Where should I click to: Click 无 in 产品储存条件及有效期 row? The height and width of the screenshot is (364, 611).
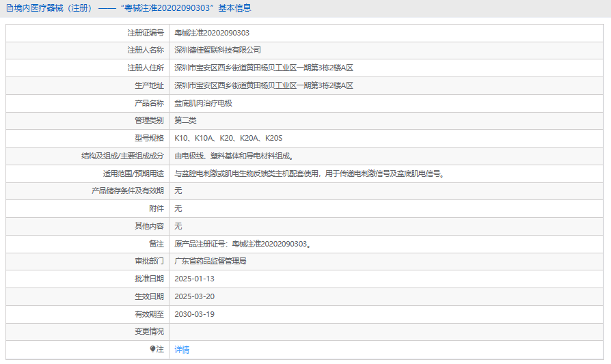[178, 191]
